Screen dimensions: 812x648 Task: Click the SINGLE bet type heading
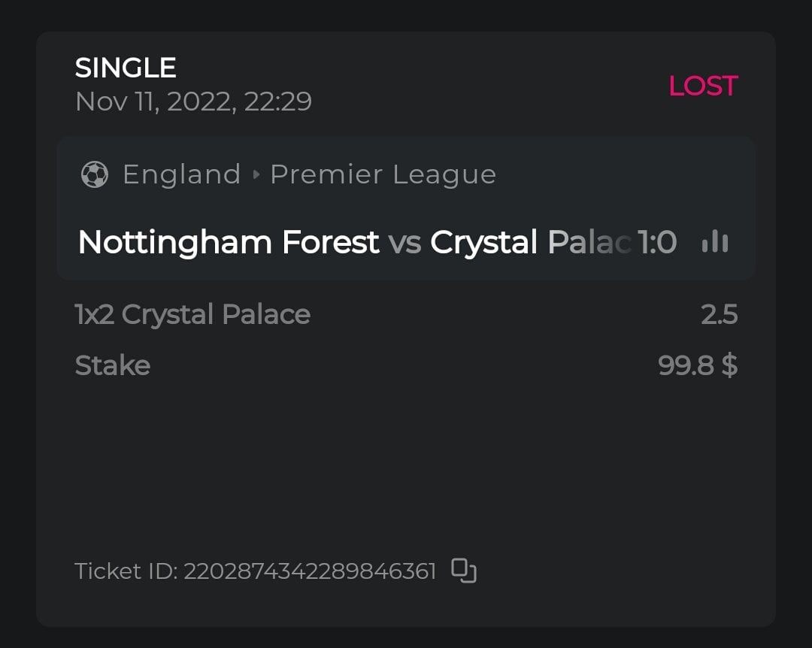point(126,68)
